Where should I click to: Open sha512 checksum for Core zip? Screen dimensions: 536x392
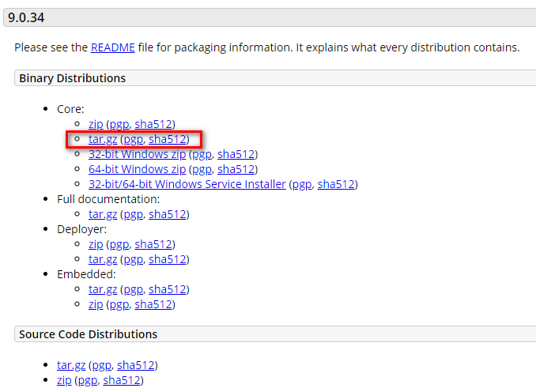click(153, 124)
